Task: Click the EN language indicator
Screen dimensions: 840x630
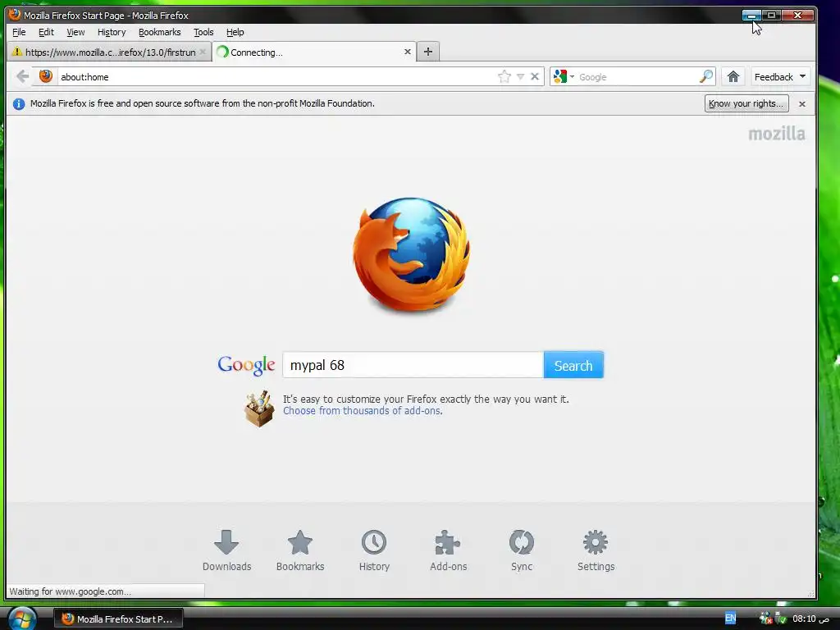Action: 730,619
